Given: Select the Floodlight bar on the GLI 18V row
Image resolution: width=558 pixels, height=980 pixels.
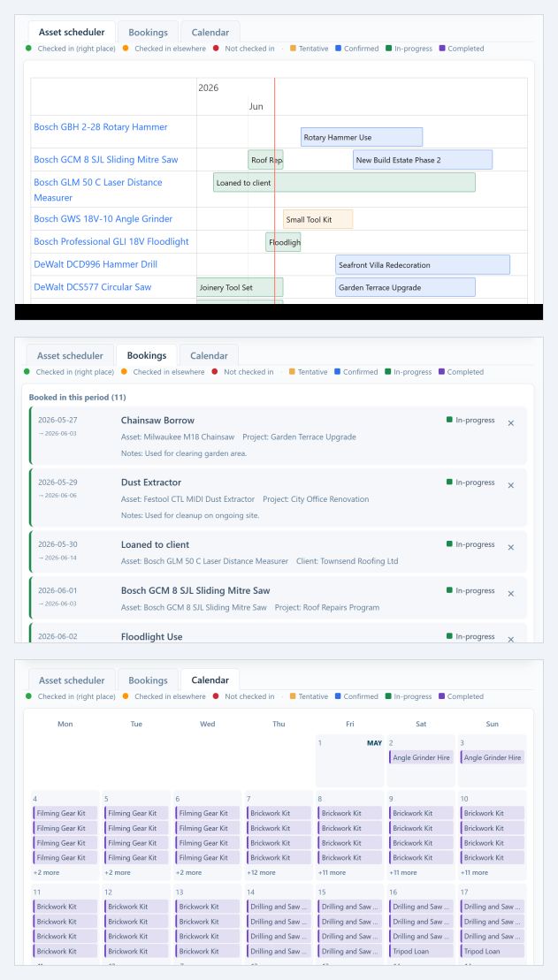Looking at the screenshot, I should point(283,242).
